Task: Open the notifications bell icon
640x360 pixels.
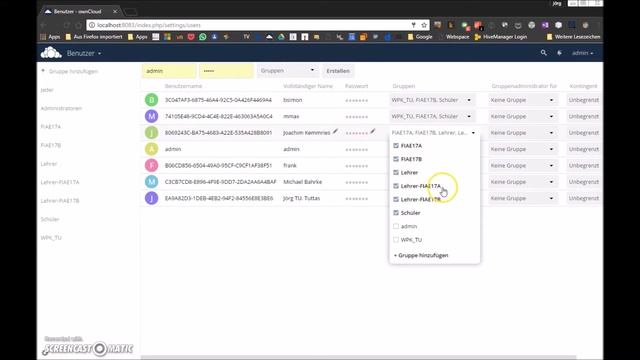Action: pyautogui.click(x=559, y=53)
